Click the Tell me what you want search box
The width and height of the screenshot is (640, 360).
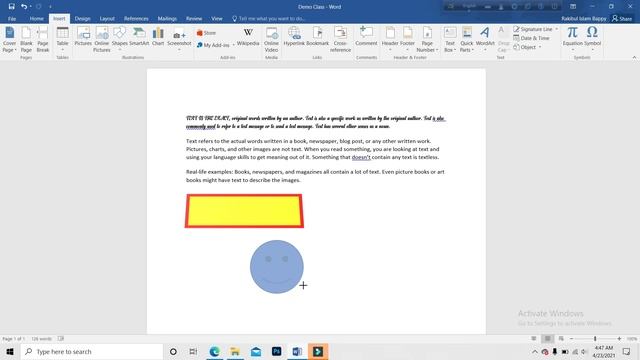pyautogui.click(x=269, y=19)
